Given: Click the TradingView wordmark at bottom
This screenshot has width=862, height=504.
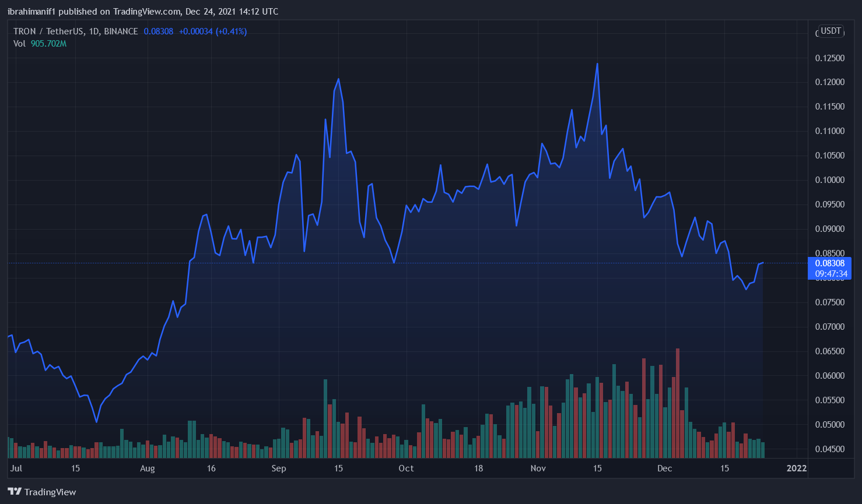Looking at the screenshot, I should pos(50,492).
